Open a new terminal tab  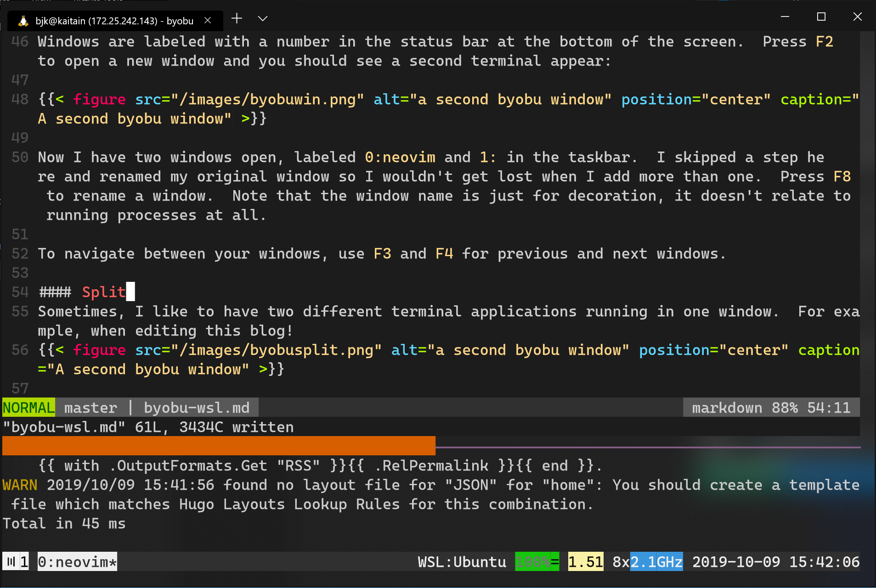[237, 18]
